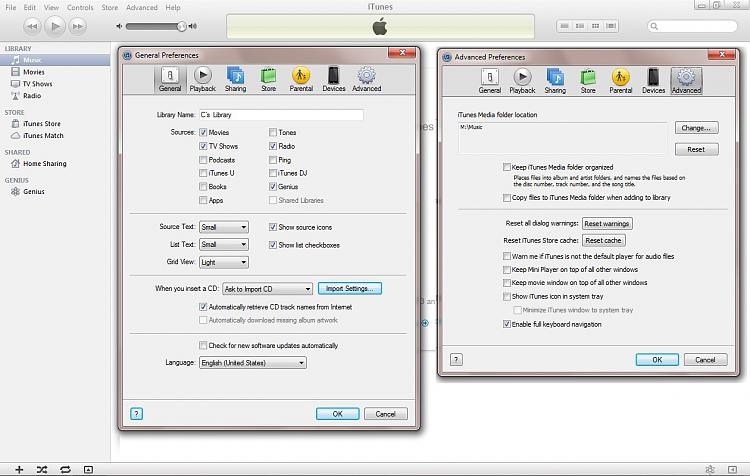This screenshot has width=750, height=476.
Task: Open General tab in Advanced Preferences
Action: 489,81
